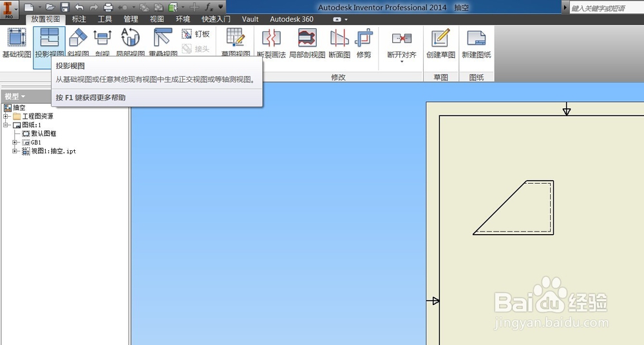Screen dimensions: 644x345
Task: Select the 局部视图 (Detail View) tool
Action: click(131, 43)
